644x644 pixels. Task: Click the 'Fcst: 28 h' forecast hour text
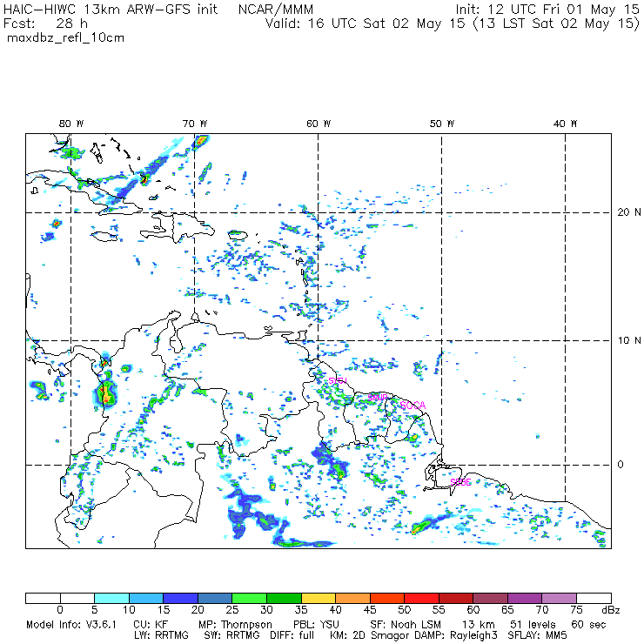[45, 23]
